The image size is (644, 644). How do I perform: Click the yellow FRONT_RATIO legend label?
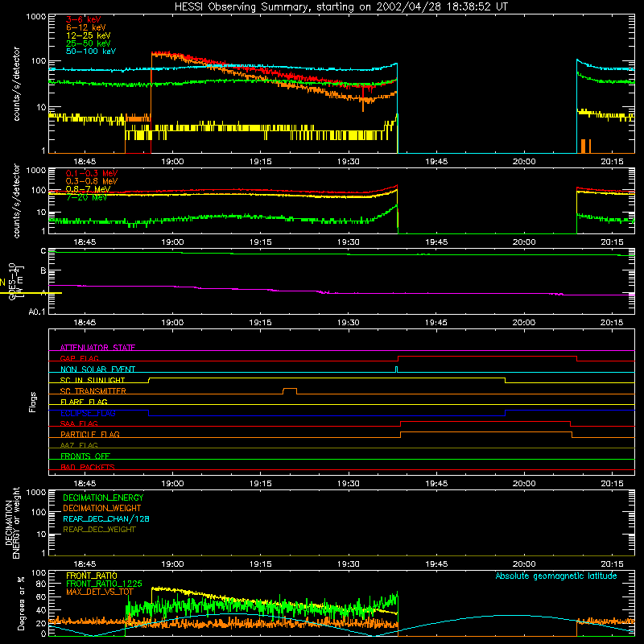[x=92, y=576]
